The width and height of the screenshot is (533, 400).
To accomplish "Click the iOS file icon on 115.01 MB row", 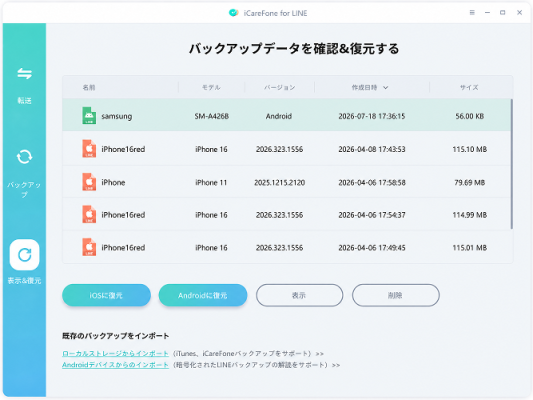I will pos(89,247).
